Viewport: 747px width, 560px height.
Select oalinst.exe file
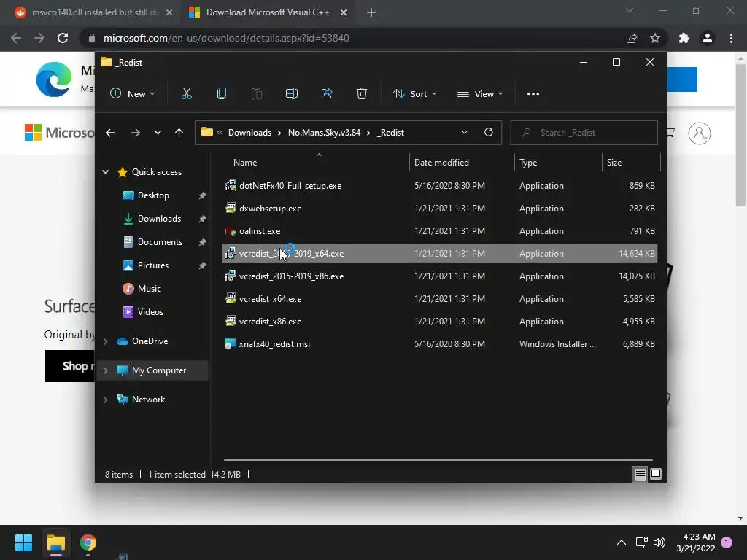point(440,231)
